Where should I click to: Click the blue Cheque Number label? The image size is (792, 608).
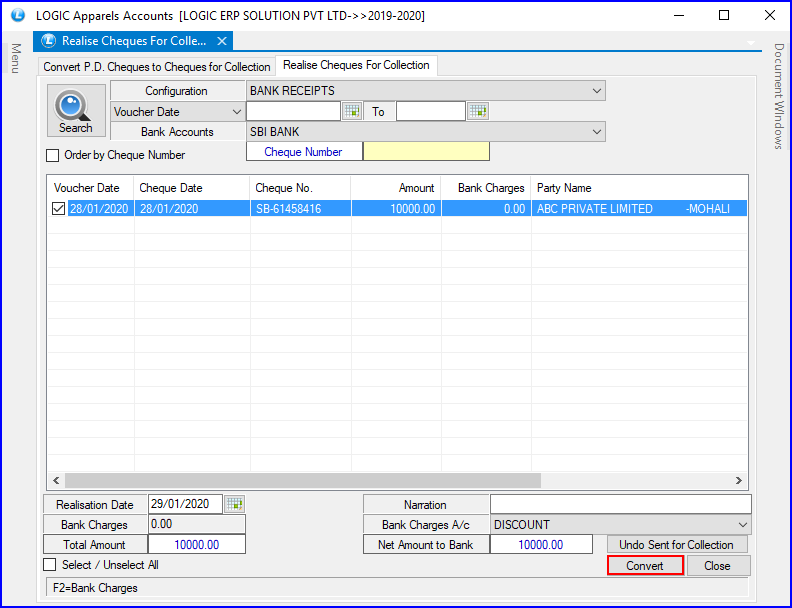pyautogui.click(x=304, y=151)
